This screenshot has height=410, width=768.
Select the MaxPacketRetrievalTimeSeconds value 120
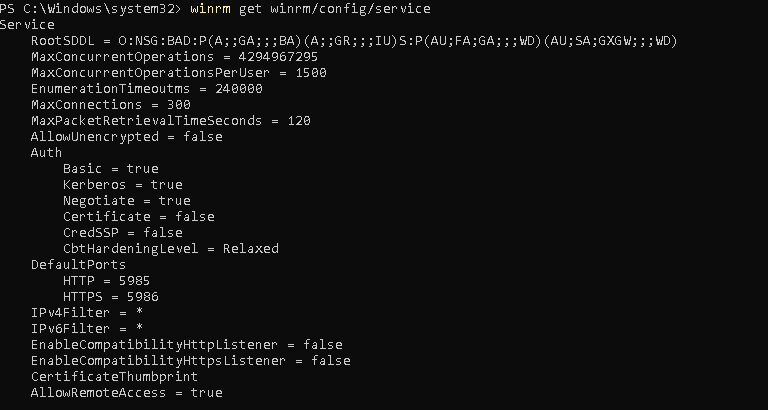coord(299,121)
